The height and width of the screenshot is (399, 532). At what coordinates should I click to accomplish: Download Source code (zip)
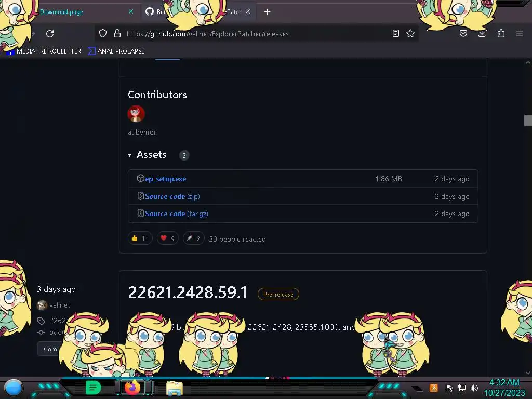point(172,196)
